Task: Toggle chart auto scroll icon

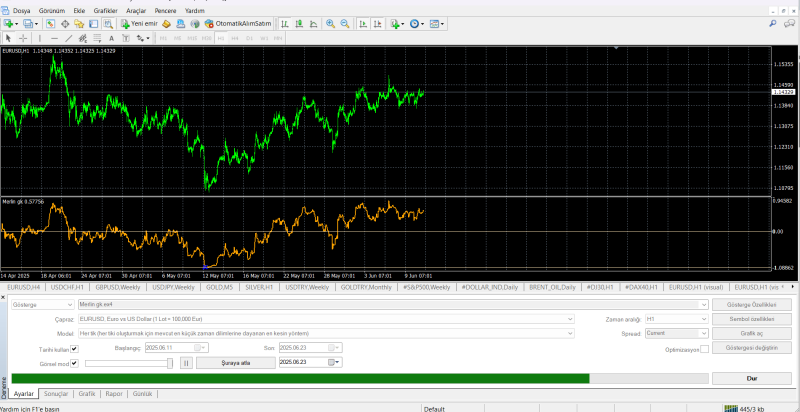Action: click(x=363, y=23)
